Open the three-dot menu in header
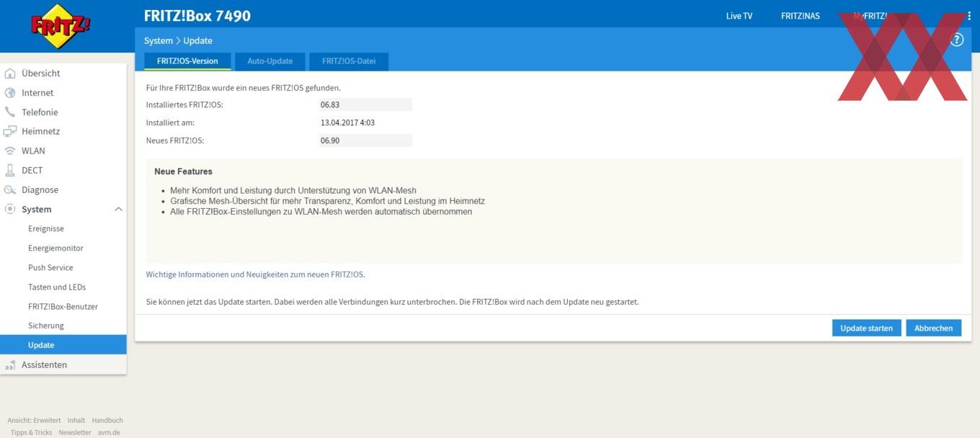 tap(968, 16)
